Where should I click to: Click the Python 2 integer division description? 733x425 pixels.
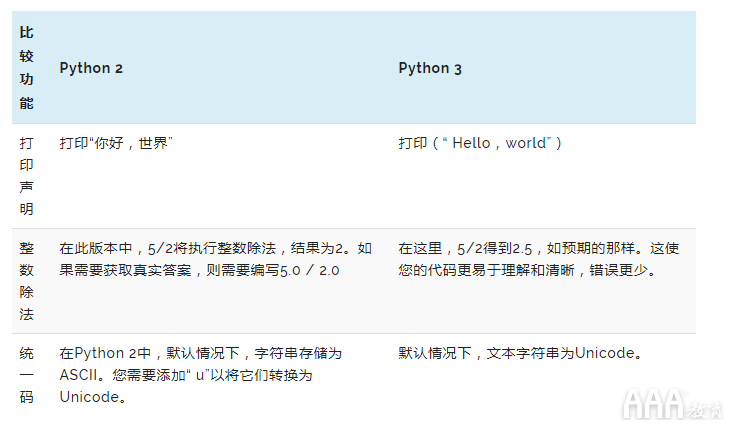(x=215, y=259)
